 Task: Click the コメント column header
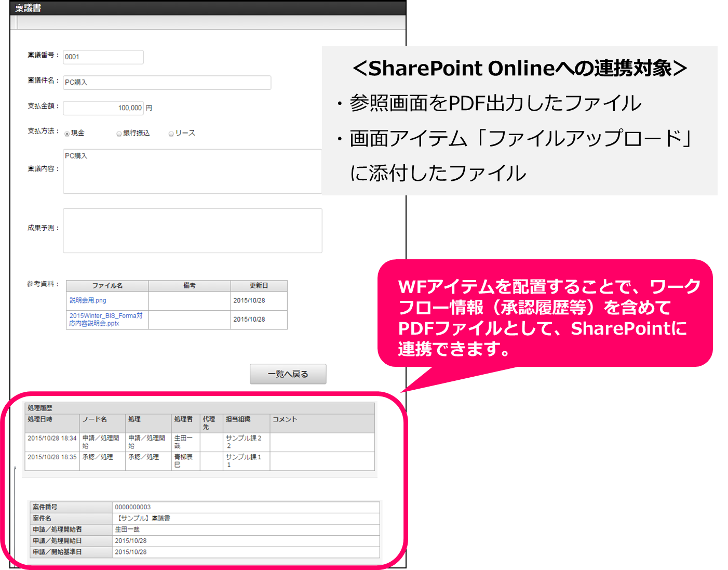[285, 419]
